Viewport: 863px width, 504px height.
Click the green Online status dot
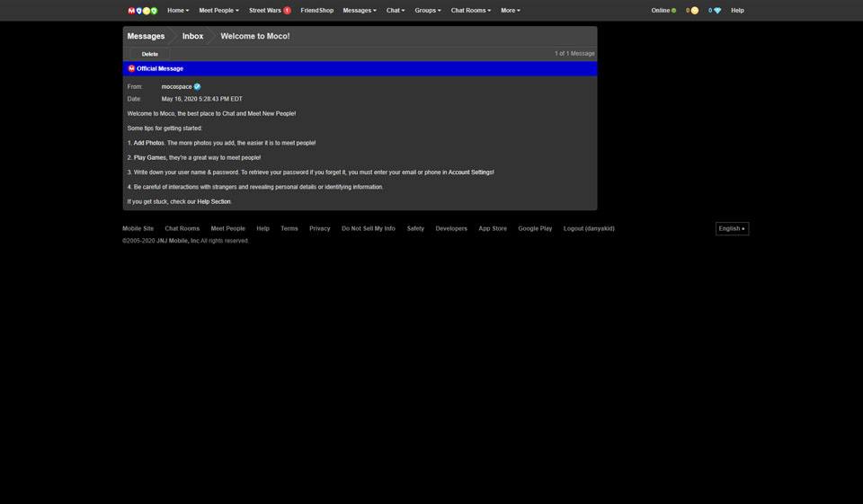pyautogui.click(x=674, y=11)
